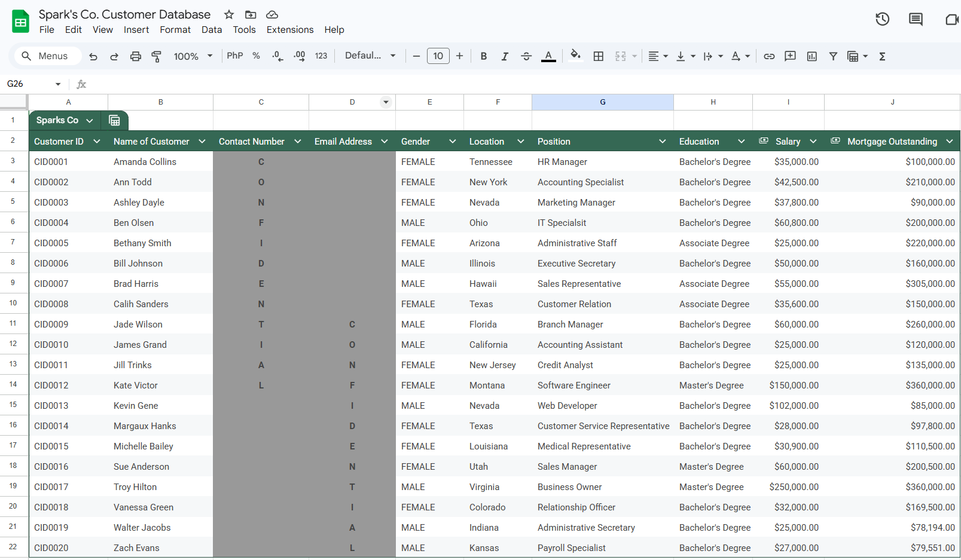Screen dimensions: 961x560
Task: Click the font size field
Action: click(438, 56)
